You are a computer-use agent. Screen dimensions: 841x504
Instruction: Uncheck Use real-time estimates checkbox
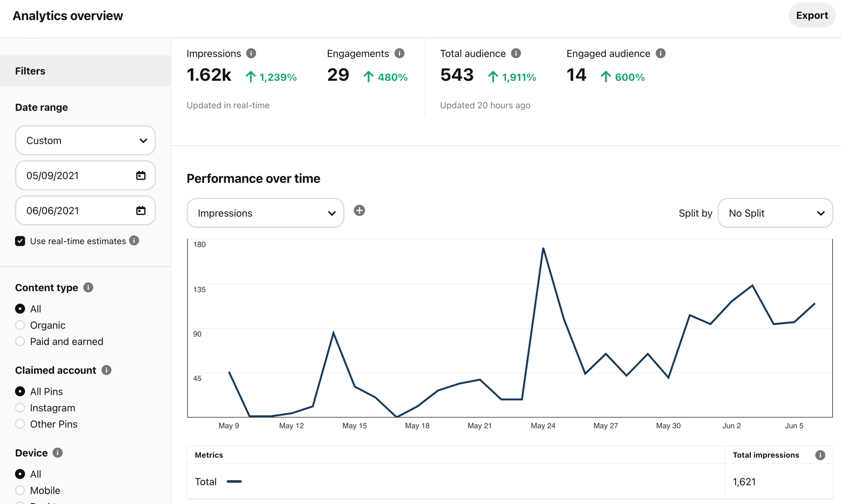pyautogui.click(x=20, y=241)
